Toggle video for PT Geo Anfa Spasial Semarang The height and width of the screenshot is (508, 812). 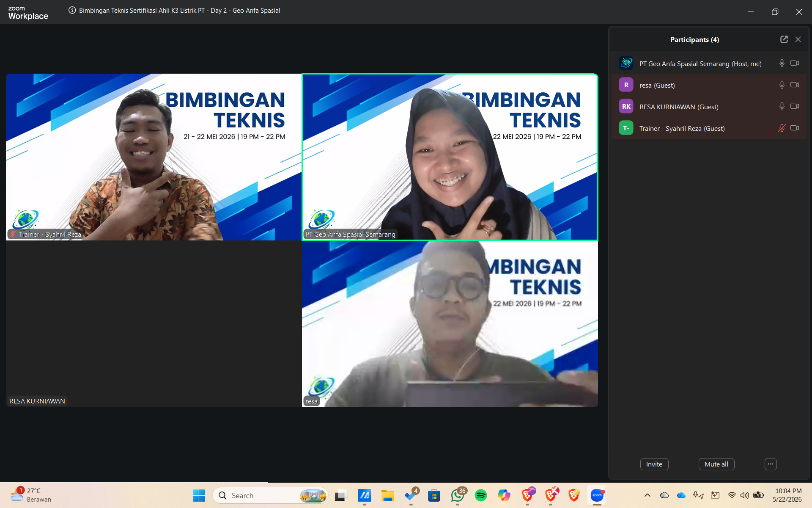pyautogui.click(x=795, y=63)
